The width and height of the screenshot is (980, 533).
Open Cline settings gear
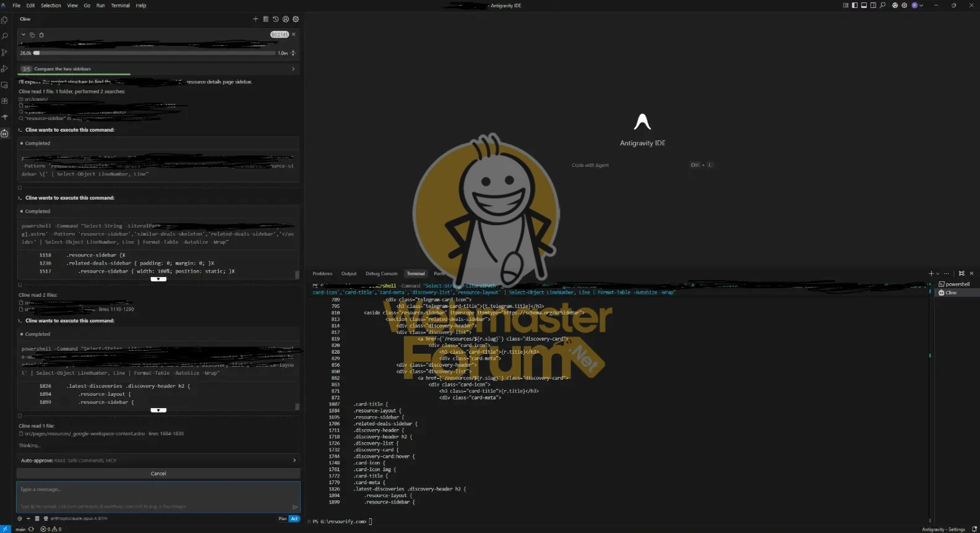pos(295,19)
